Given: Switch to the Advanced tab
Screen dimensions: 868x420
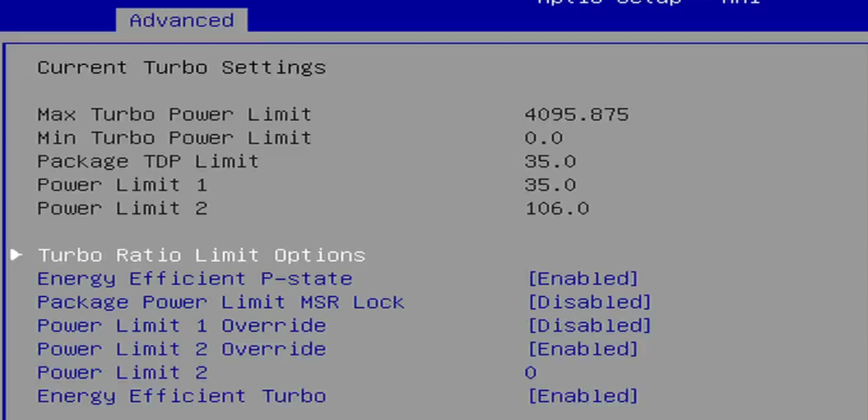Looking at the screenshot, I should (181, 21).
